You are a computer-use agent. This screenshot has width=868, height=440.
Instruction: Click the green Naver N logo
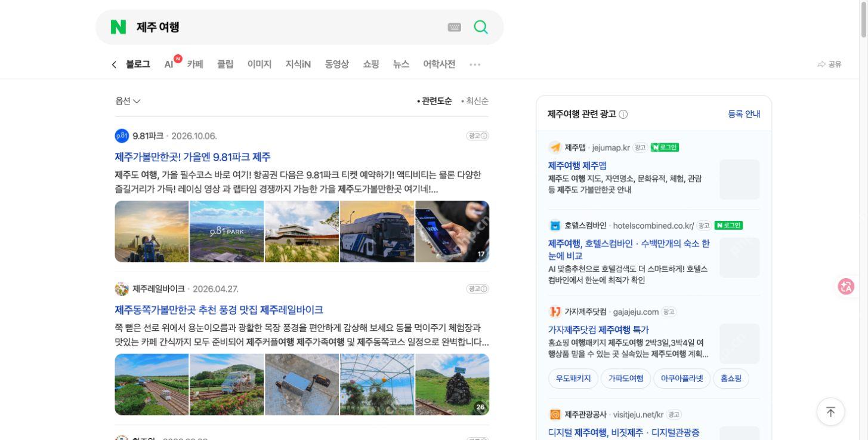(x=118, y=27)
